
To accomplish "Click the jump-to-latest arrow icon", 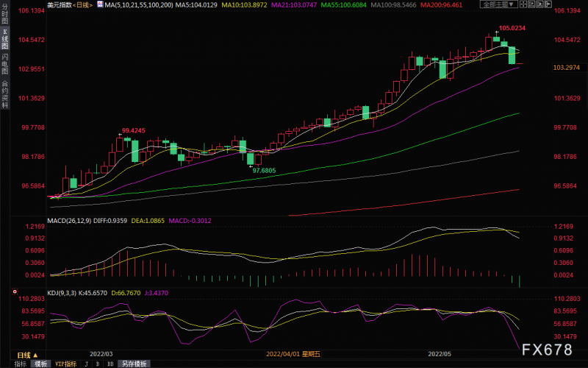I will (x=548, y=4).
